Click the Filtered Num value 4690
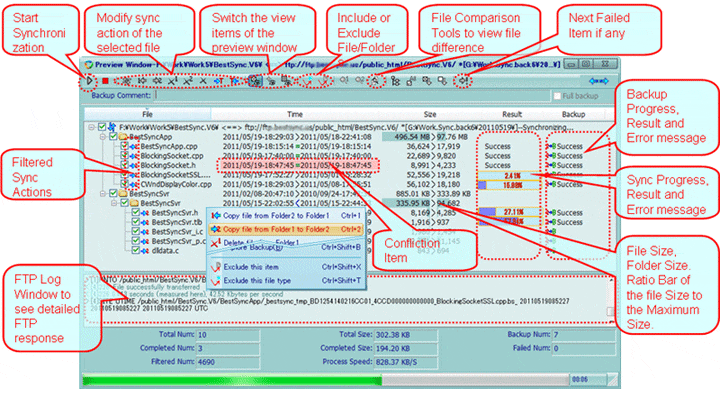720x395 pixels. coord(228,362)
